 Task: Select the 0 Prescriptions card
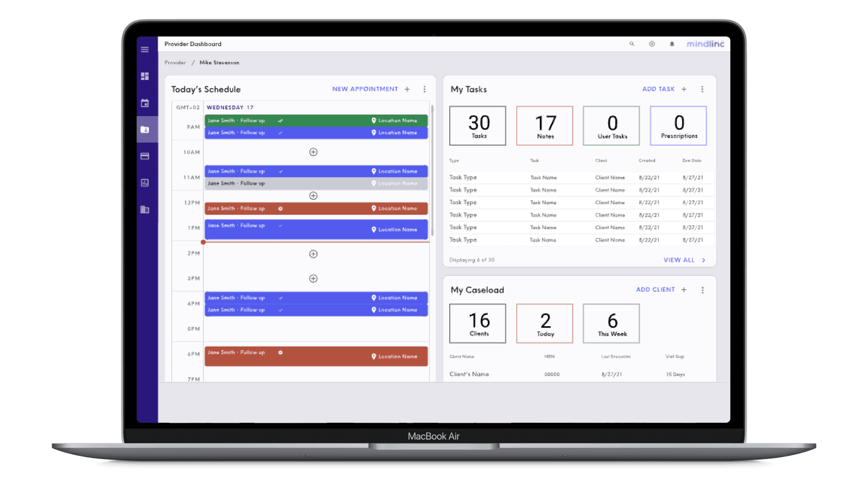(678, 126)
